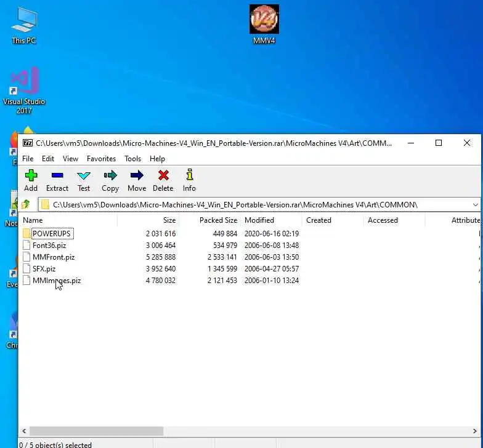Click packed size value 449 884
This screenshot has width=483, height=448.
click(225, 234)
